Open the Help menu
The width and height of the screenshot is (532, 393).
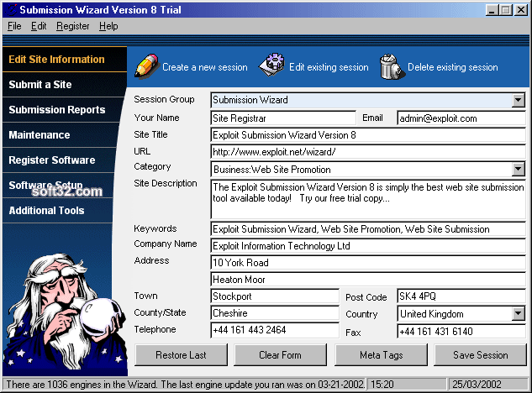(x=108, y=26)
